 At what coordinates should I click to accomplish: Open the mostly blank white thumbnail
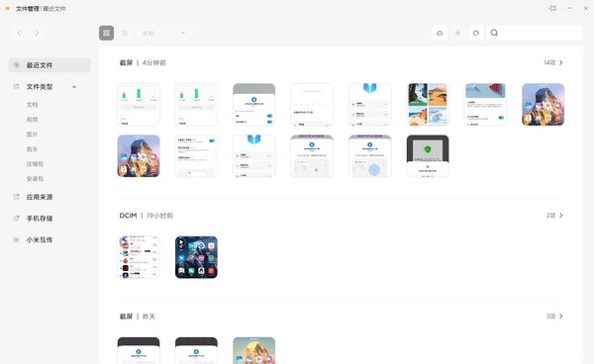[312, 105]
